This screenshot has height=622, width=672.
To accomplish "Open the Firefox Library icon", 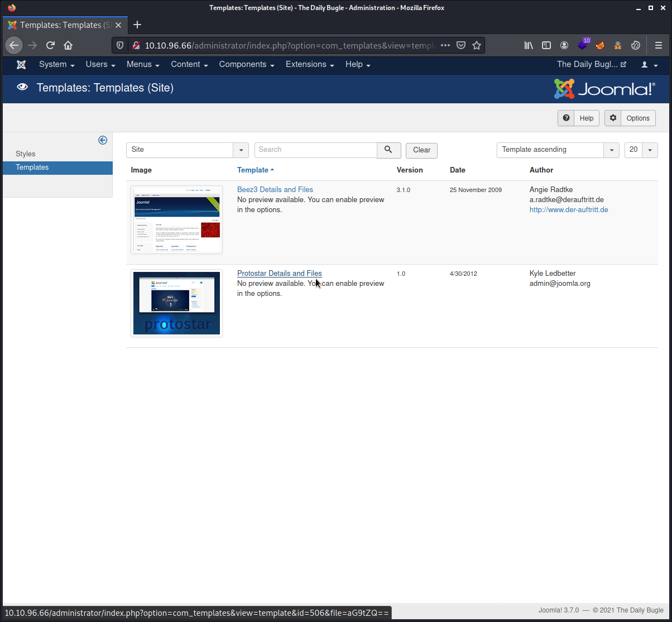I will tap(529, 45).
